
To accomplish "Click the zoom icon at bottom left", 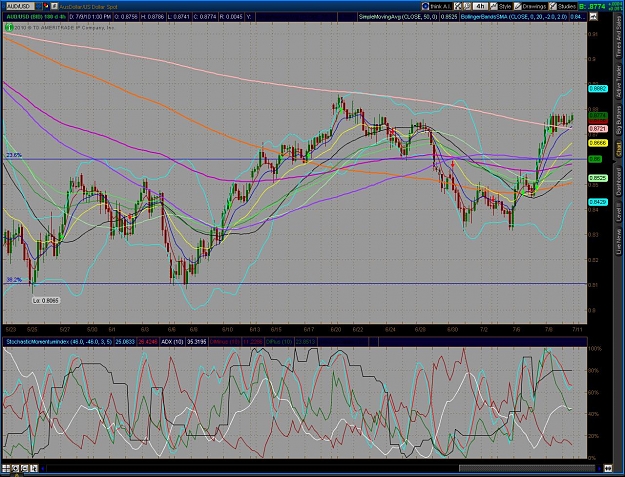I will click(x=15, y=468).
